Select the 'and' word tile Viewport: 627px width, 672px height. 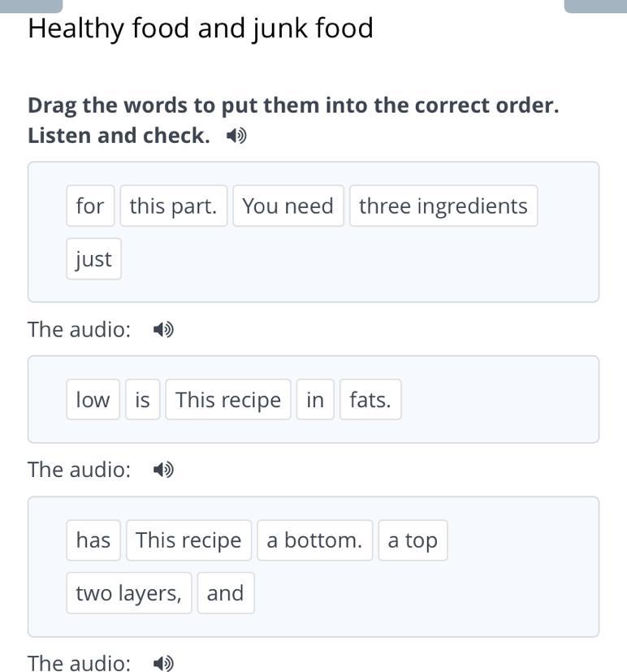click(225, 593)
